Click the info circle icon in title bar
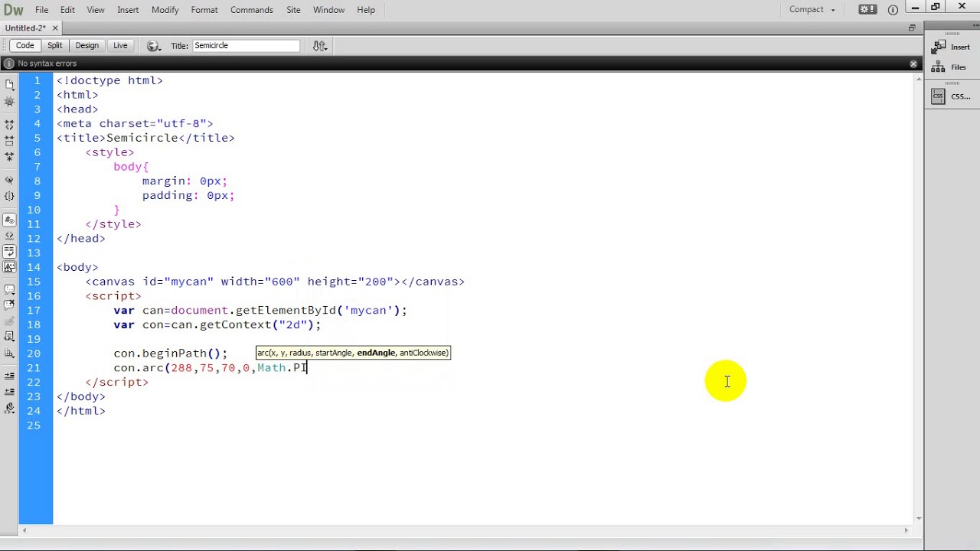980x551 pixels. pyautogui.click(x=893, y=10)
